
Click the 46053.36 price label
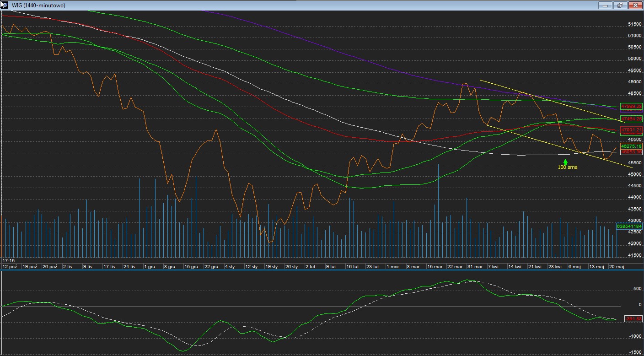[631, 151]
